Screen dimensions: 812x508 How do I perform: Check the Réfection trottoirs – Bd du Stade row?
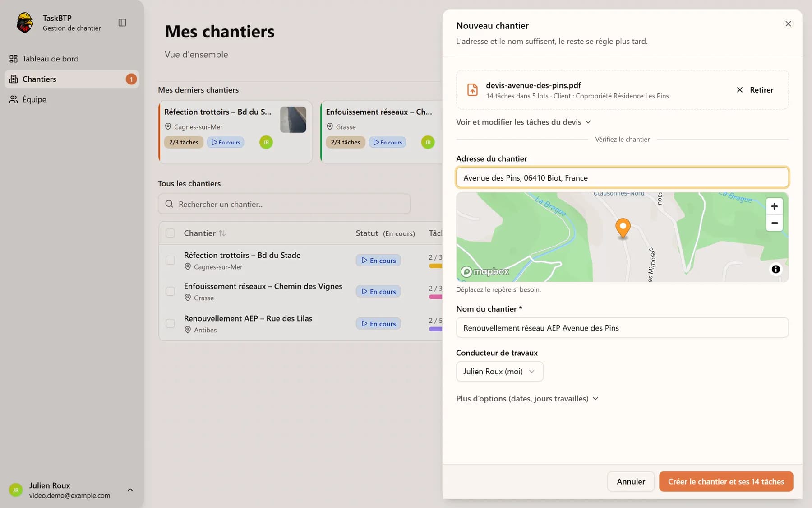(170, 261)
